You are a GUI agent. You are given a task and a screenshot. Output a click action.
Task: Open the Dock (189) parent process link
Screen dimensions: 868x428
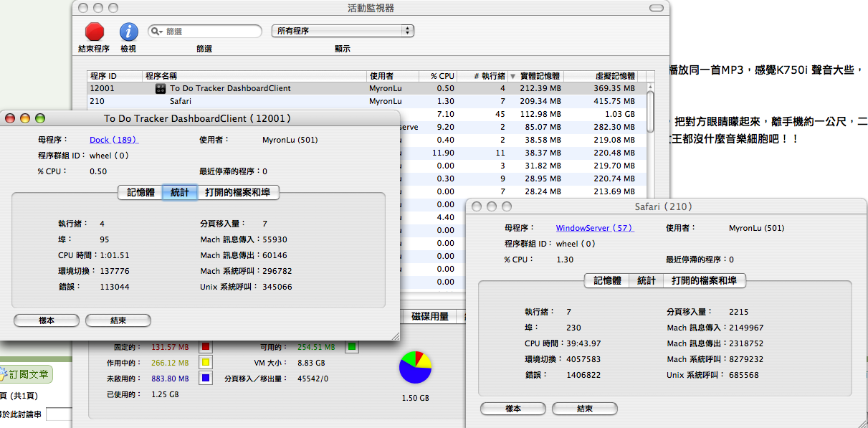tap(114, 140)
